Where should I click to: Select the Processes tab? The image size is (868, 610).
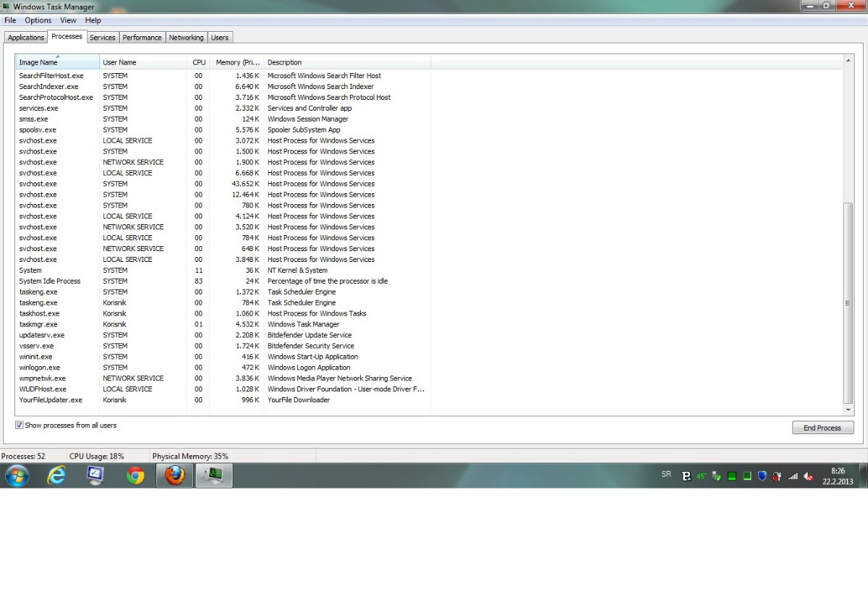point(67,37)
